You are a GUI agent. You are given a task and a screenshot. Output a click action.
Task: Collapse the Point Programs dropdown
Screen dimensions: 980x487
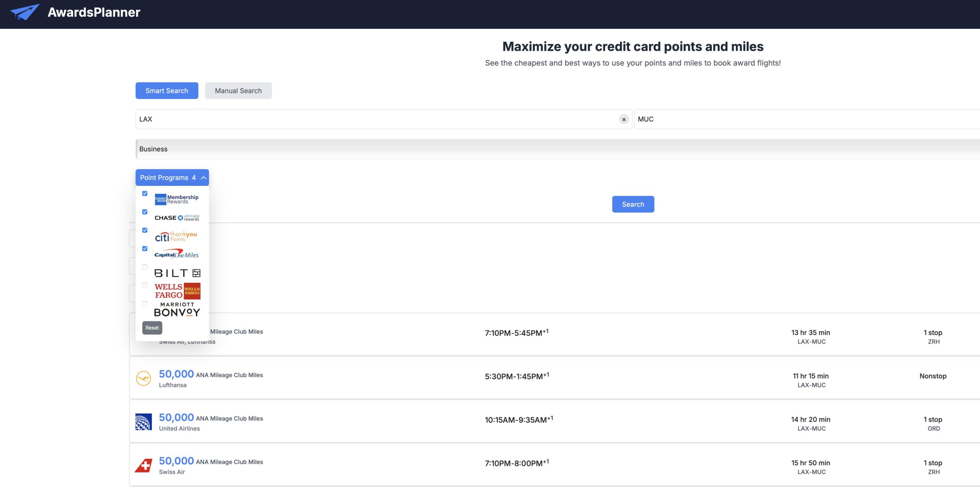pos(172,178)
